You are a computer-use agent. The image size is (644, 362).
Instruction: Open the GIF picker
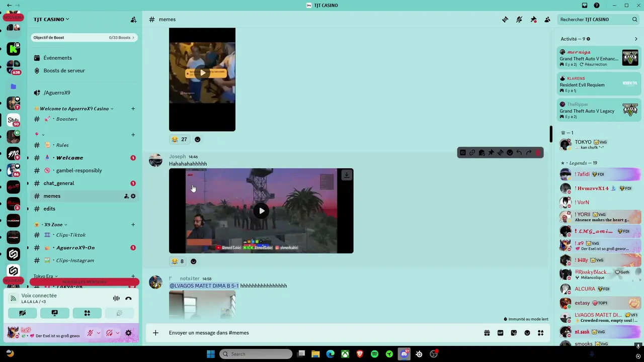[x=500, y=333]
